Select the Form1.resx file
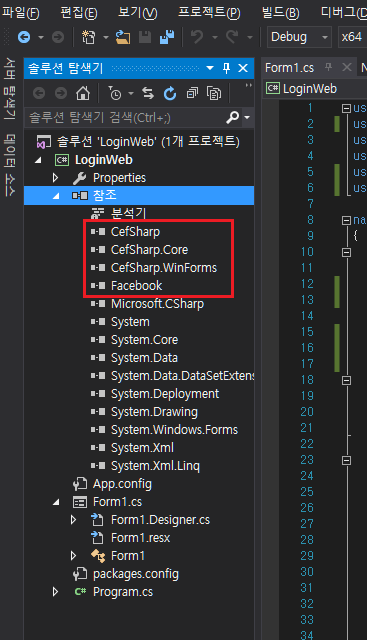Image resolution: width=367 pixels, height=640 pixels. click(x=130, y=538)
